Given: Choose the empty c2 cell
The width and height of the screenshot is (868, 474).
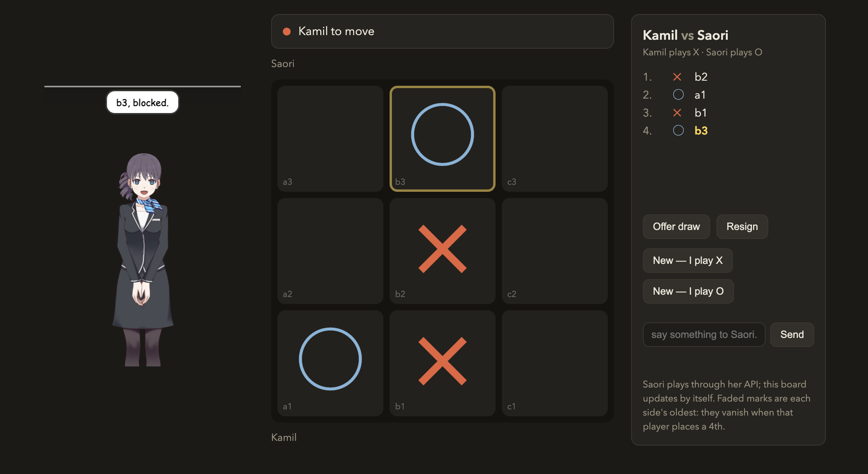Looking at the screenshot, I should (554, 251).
